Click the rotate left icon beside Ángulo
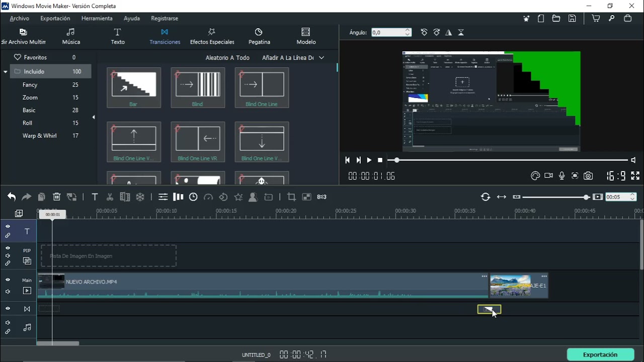644x362 pixels. click(x=424, y=32)
